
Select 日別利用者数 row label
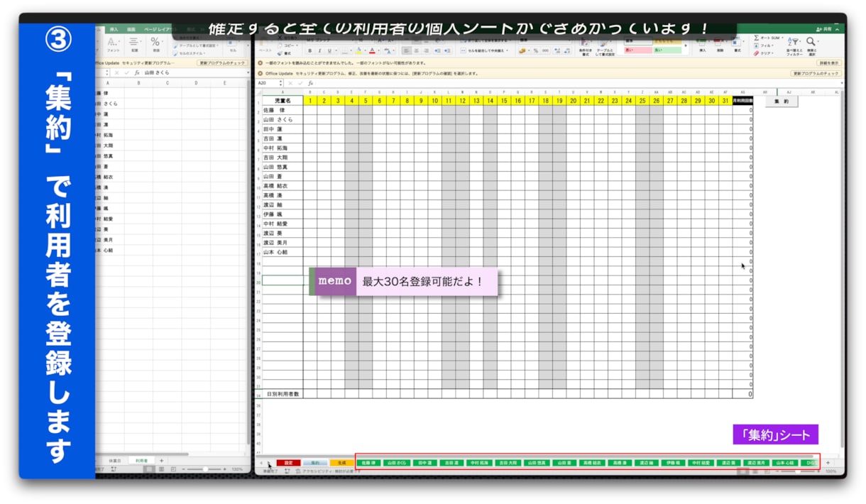coord(283,393)
